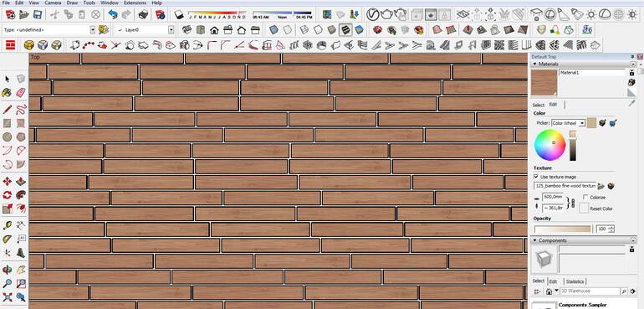This screenshot has height=309, width=644.
Task: Click the Cut scissors icon
Action: pos(54,15)
